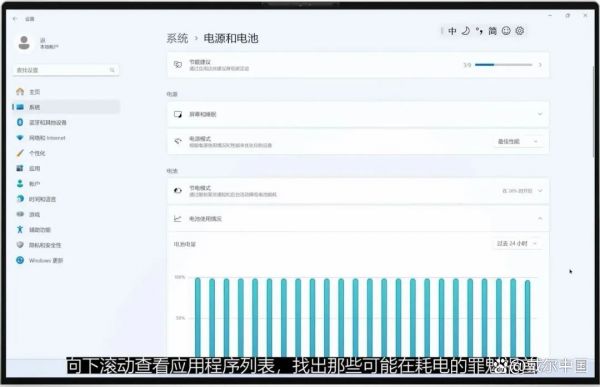The height and width of the screenshot is (387, 600).
Task: Open 电源模式 最佳性能 dropdown
Action: coord(518,142)
